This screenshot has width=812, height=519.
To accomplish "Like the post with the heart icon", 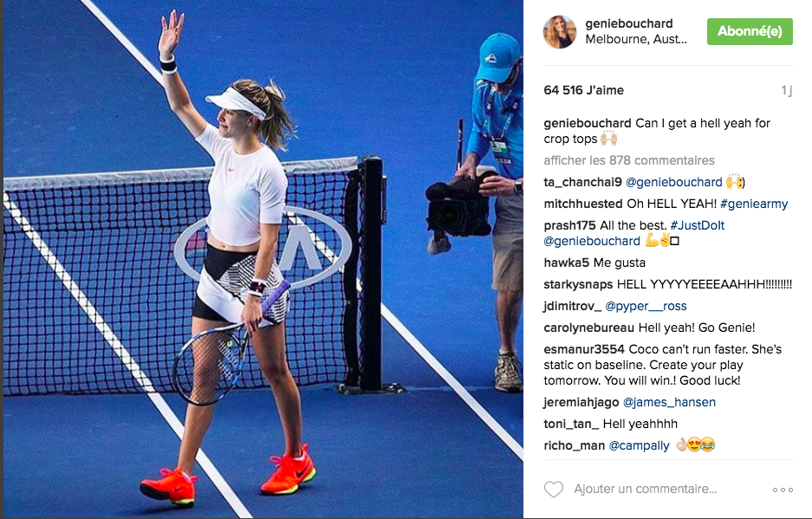I will point(554,489).
